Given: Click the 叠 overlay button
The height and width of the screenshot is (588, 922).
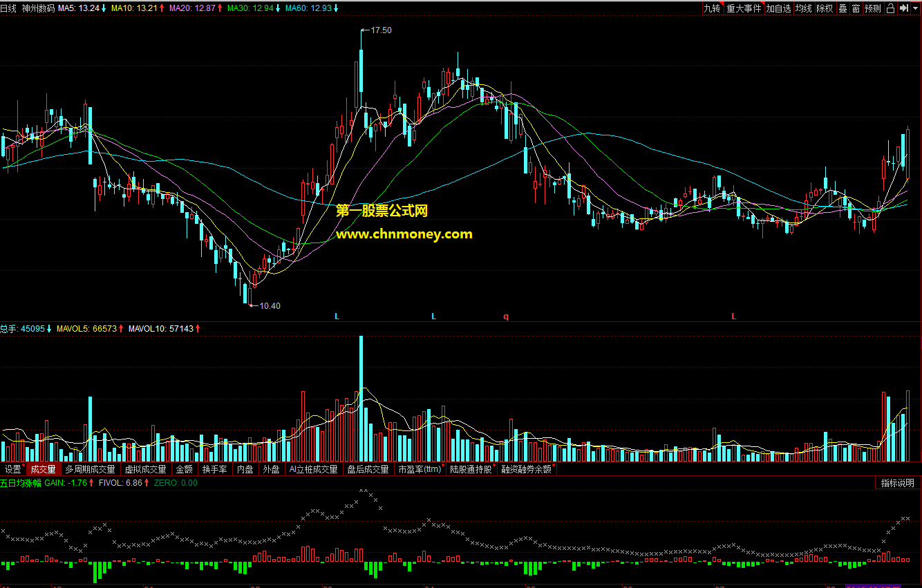Looking at the screenshot, I should 843,8.
